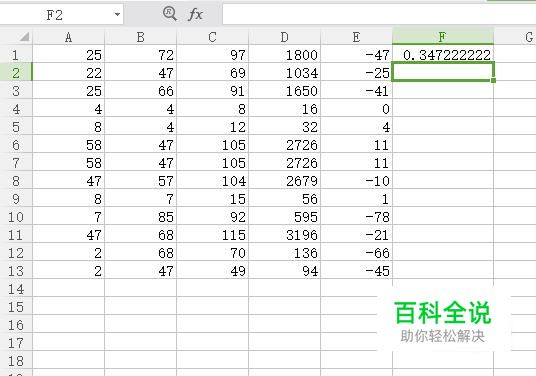Click cell B8 with value 57
The width and height of the screenshot is (536, 376).
coord(140,180)
